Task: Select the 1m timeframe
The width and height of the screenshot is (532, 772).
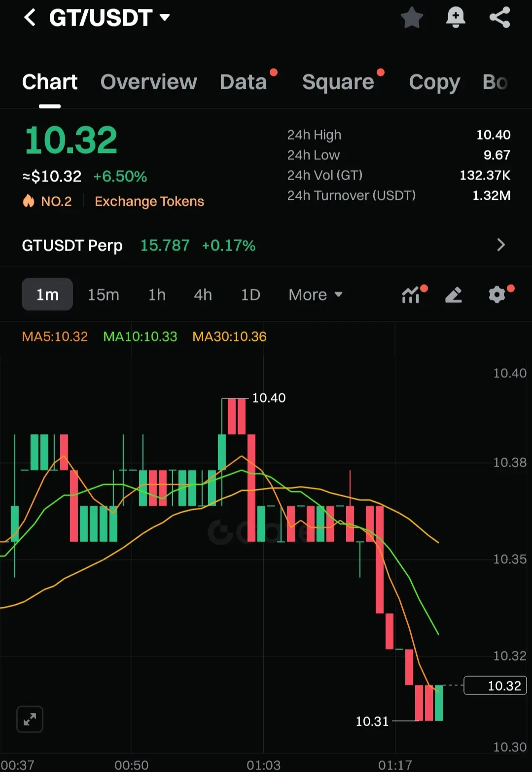Action: pyautogui.click(x=47, y=294)
